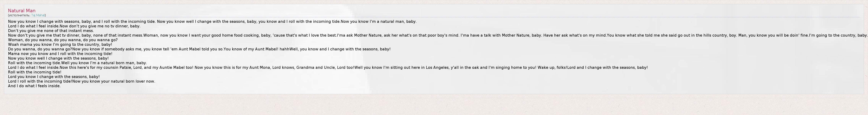Screen dimensions: 868x115
Task: Click the line "Mama now you know and I roll with the incoming tide!"
Action: tap(60, 54)
